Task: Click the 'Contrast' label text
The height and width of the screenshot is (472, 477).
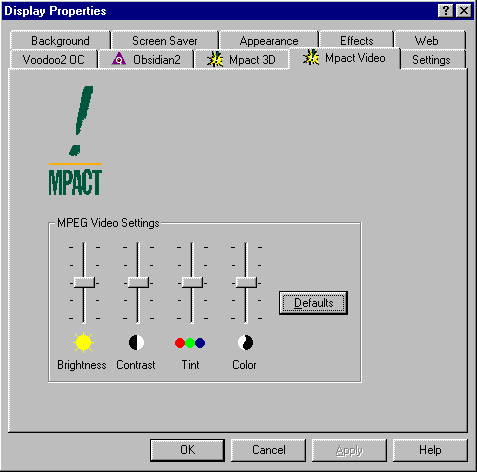Action: [136, 365]
